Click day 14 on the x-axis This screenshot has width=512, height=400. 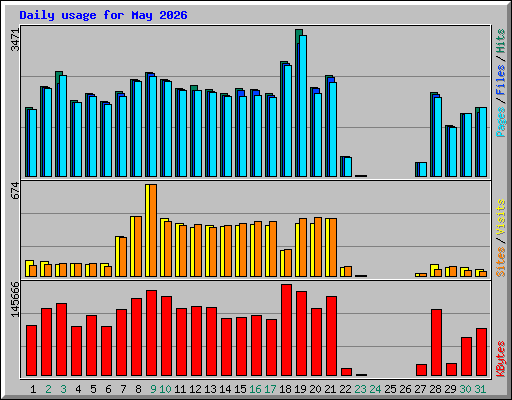(225, 389)
